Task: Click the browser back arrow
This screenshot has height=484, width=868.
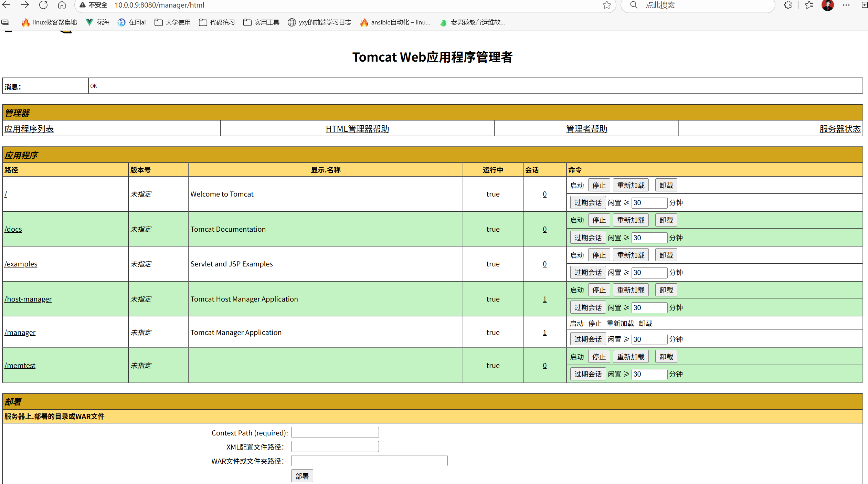Action: click(x=6, y=5)
